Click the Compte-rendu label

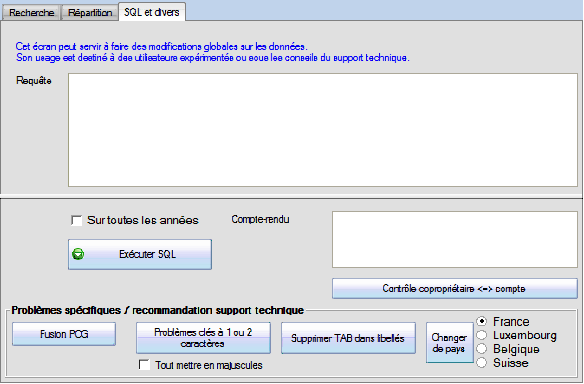pos(260,219)
